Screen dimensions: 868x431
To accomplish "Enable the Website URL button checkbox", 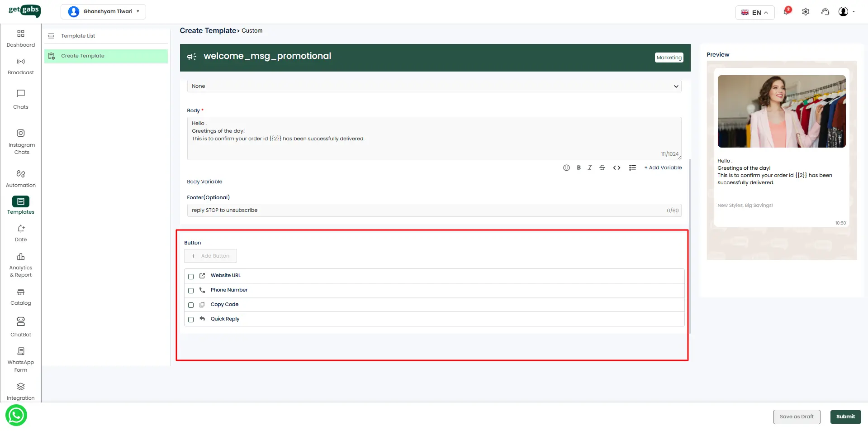I will point(191,276).
